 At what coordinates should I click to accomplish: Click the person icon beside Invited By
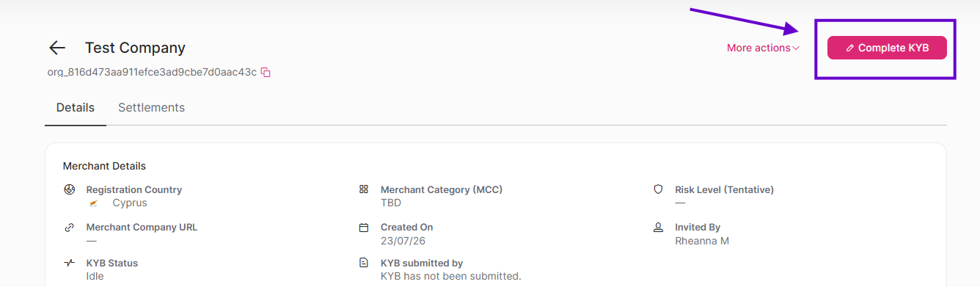click(x=658, y=227)
